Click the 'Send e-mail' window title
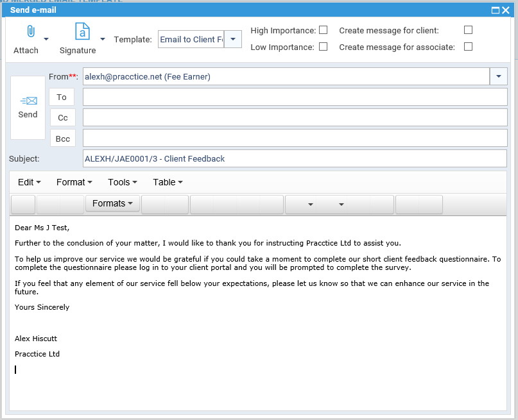Viewport: 518px width, 420px height. point(33,10)
